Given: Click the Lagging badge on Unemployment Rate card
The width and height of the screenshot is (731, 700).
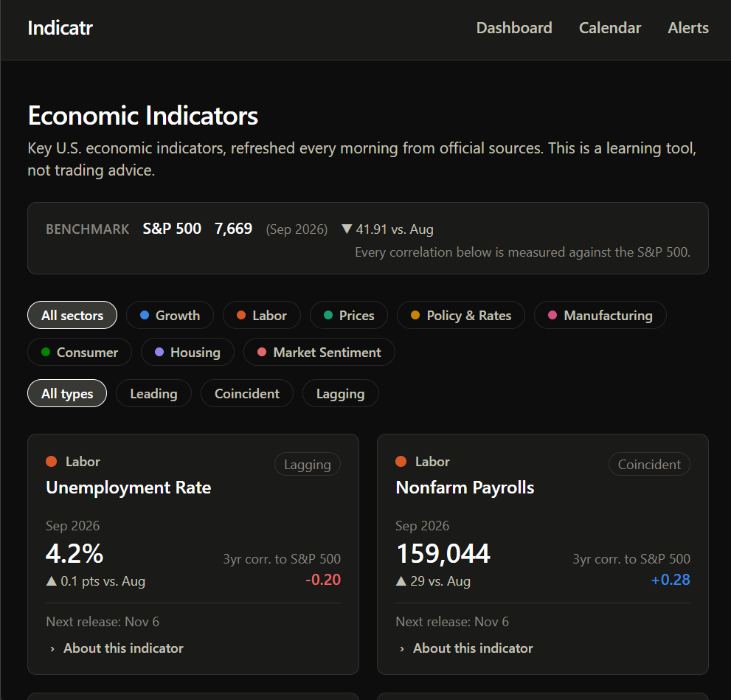Looking at the screenshot, I should 308,465.
